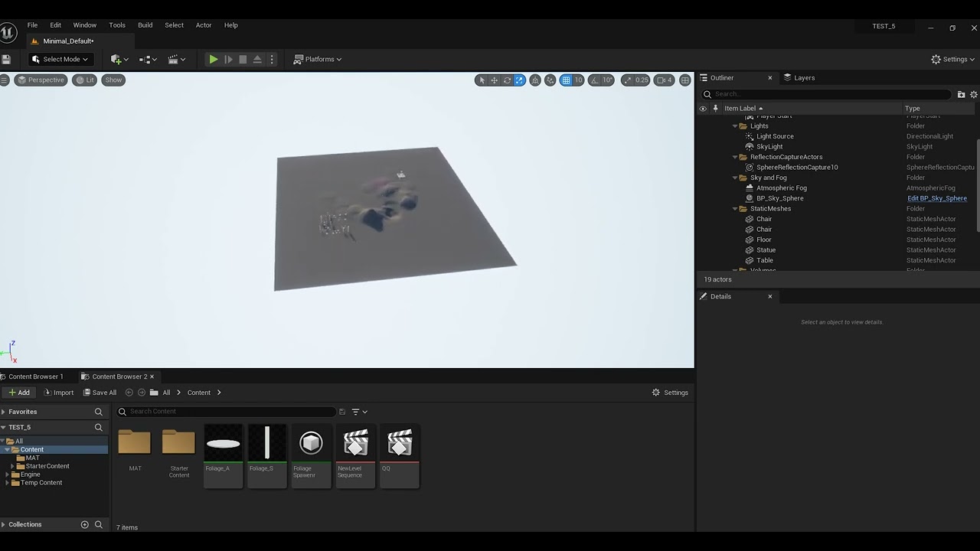Collapse the Lights folder in Outliner

coord(735,126)
